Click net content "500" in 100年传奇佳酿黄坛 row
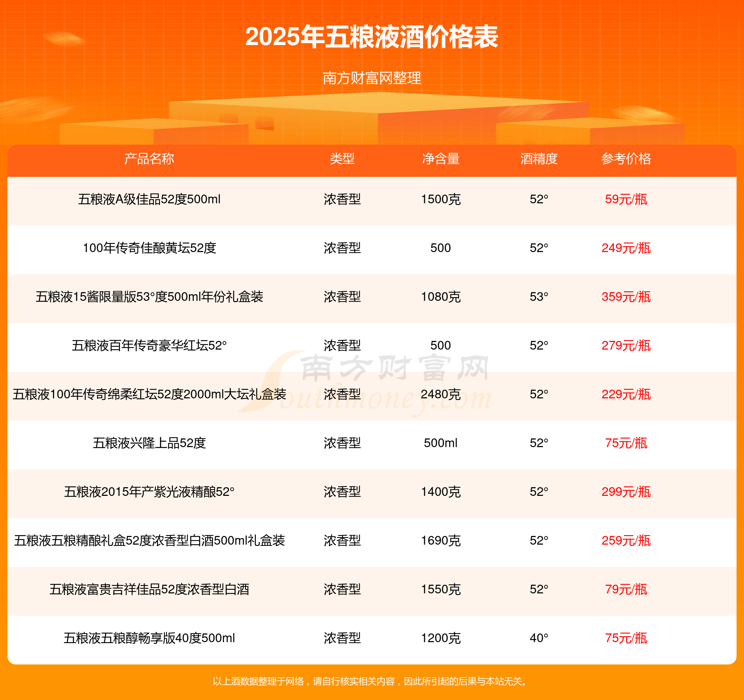744x700 pixels. pyautogui.click(x=441, y=248)
